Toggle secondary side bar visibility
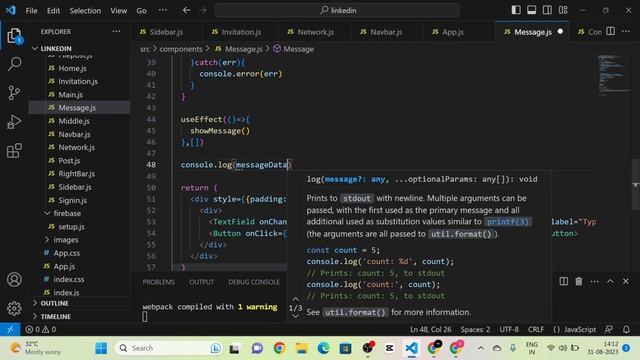 pyautogui.click(x=547, y=10)
